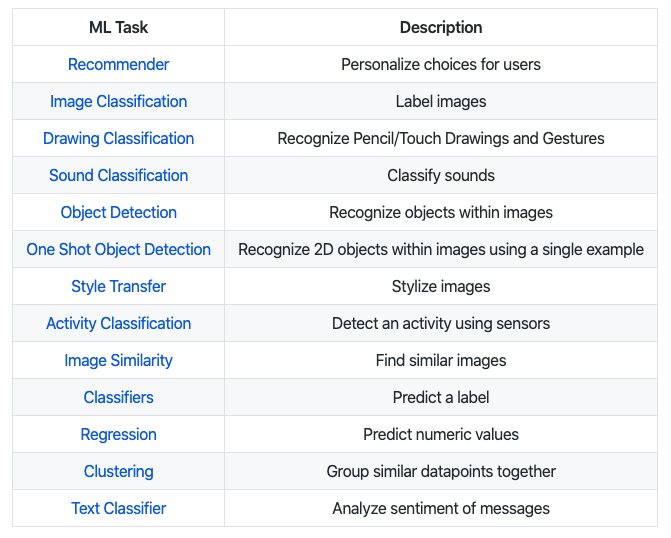Image resolution: width=671 pixels, height=538 pixels.
Task: Open the Text Classifier link
Action: [119, 508]
